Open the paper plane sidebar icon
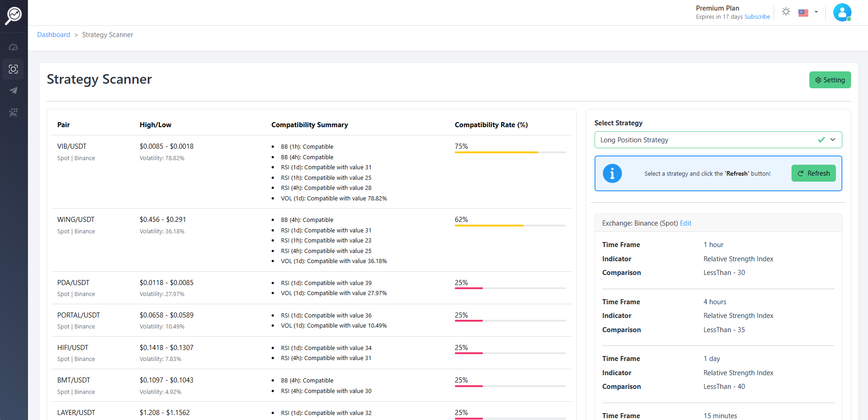Screen dimensions: 868x420 coord(13,91)
